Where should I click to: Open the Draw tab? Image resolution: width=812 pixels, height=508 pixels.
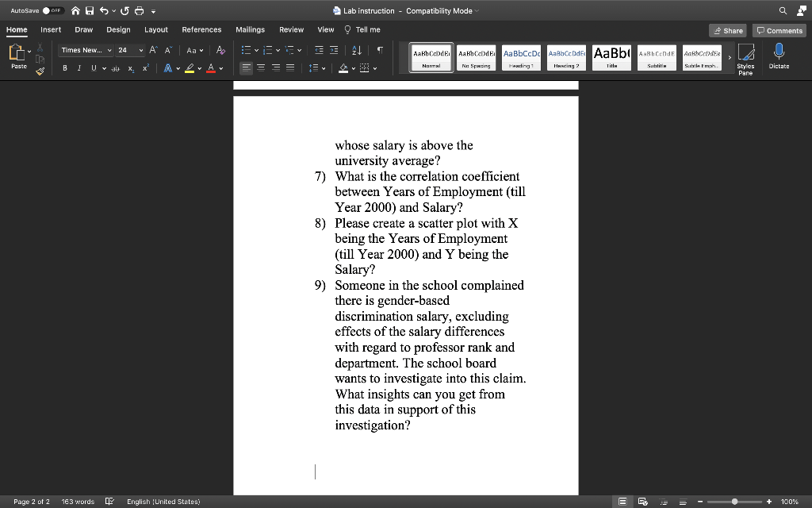tap(83, 29)
